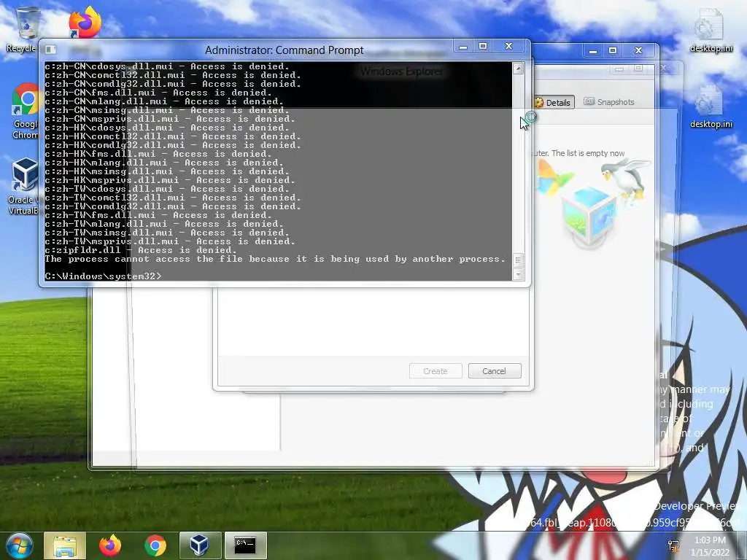747x560 pixels.
Task: Select the lower desktop.ini file icon
Action: [x=711, y=106]
